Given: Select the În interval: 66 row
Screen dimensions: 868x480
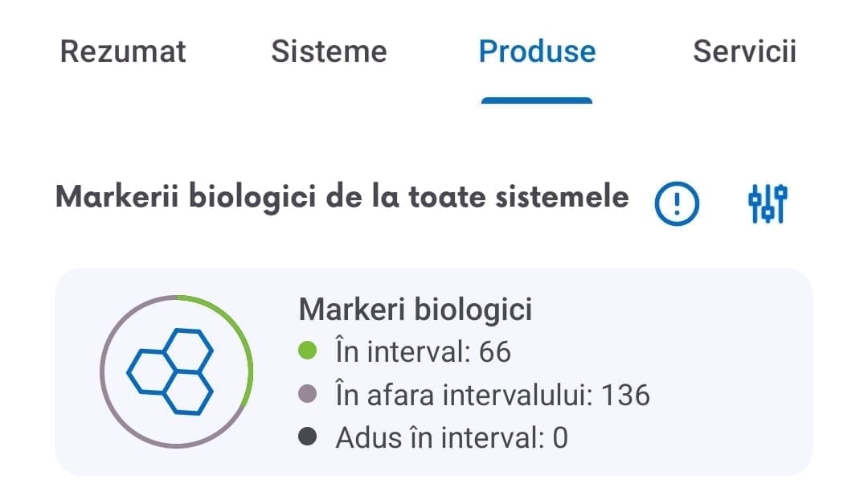Looking at the screenshot, I should 423,351.
